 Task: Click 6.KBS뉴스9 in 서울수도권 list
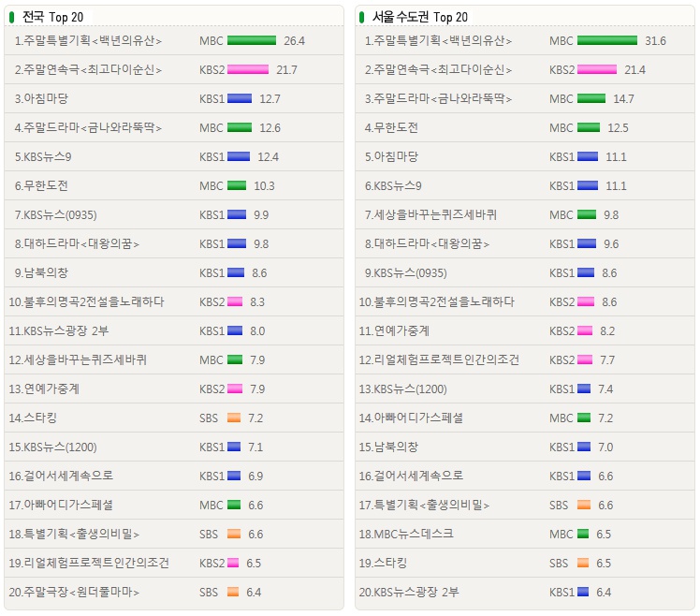click(x=393, y=185)
